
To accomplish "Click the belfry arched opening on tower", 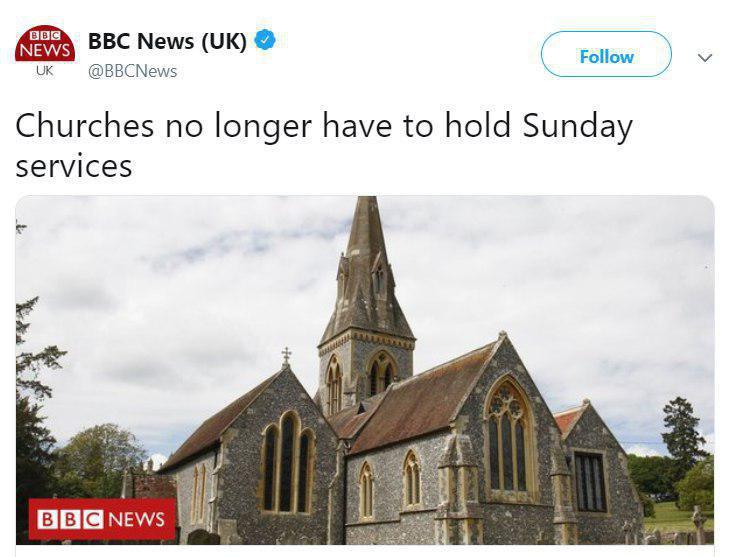I will [381, 372].
